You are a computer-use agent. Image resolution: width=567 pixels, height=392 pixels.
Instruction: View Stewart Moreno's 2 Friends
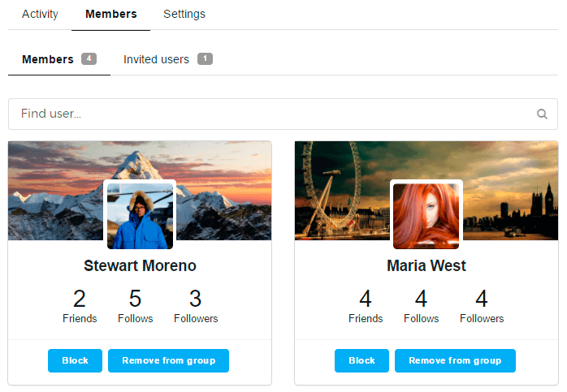[80, 306]
